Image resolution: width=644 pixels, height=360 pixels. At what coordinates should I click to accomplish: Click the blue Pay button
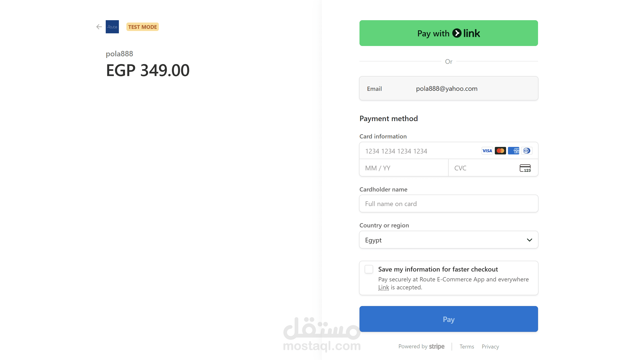coord(449,319)
